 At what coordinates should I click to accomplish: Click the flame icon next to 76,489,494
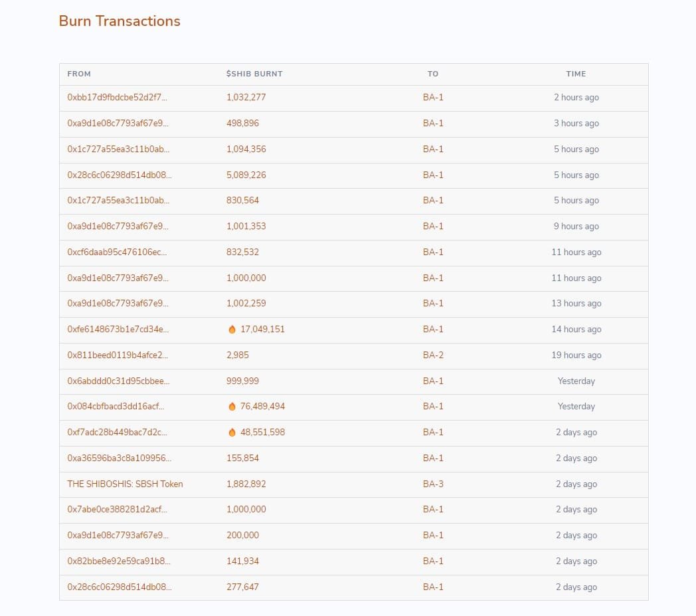click(230, 406)
